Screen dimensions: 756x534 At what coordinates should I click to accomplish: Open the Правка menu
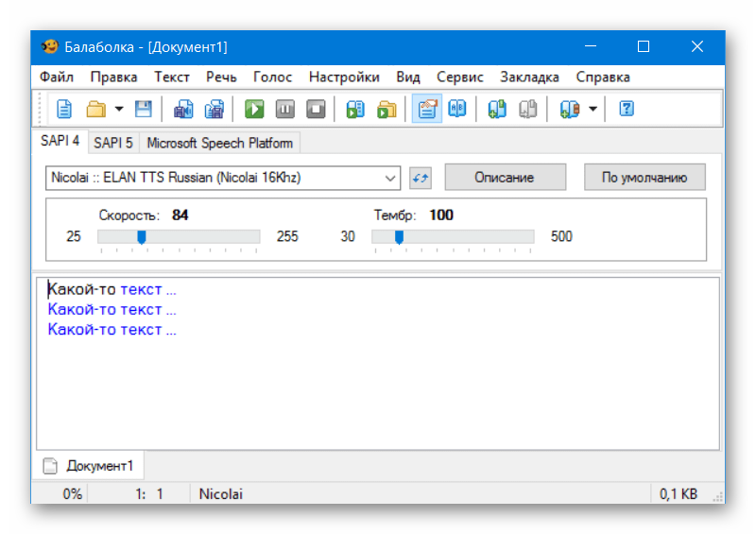(x=113, y=78)
